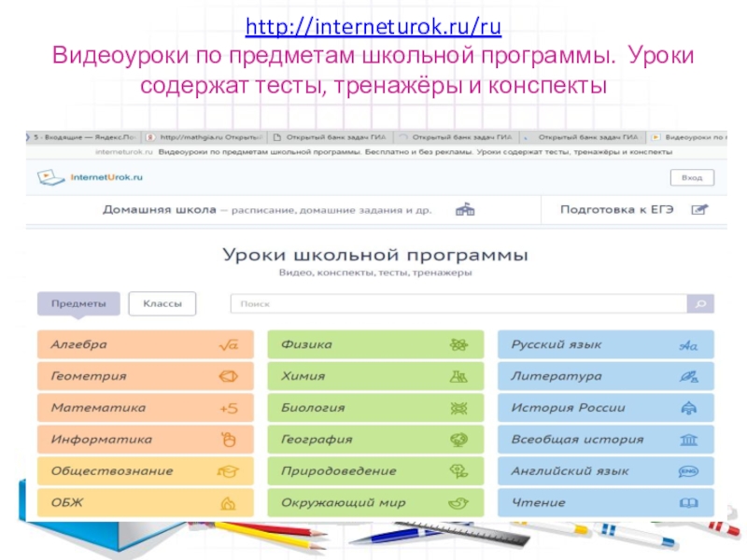Open the Природоведение subject
The image size is (747, 560).
click(375, 471)
